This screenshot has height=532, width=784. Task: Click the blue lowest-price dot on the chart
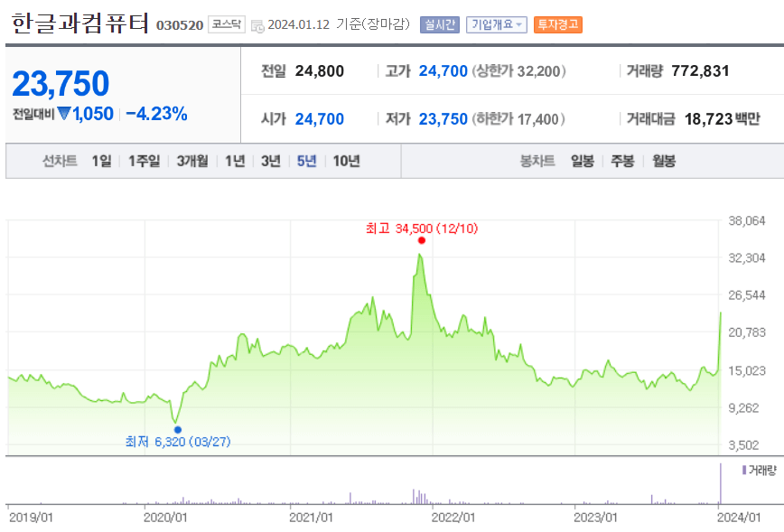pos(178,430)
